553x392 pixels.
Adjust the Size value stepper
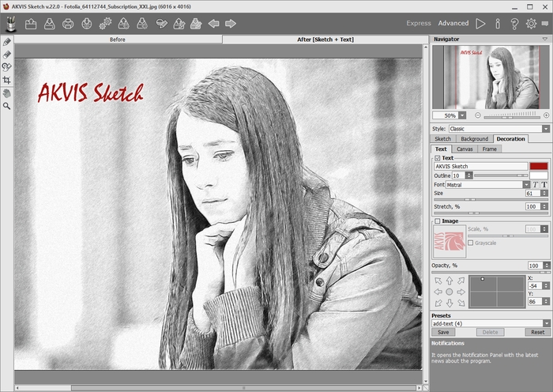tap(544, 193)
